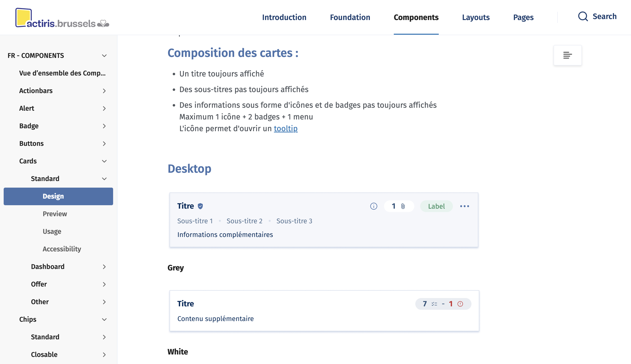631x364 pixels.
Task: Click the checklist icon in the white card badge
Action: click(434, 304)
